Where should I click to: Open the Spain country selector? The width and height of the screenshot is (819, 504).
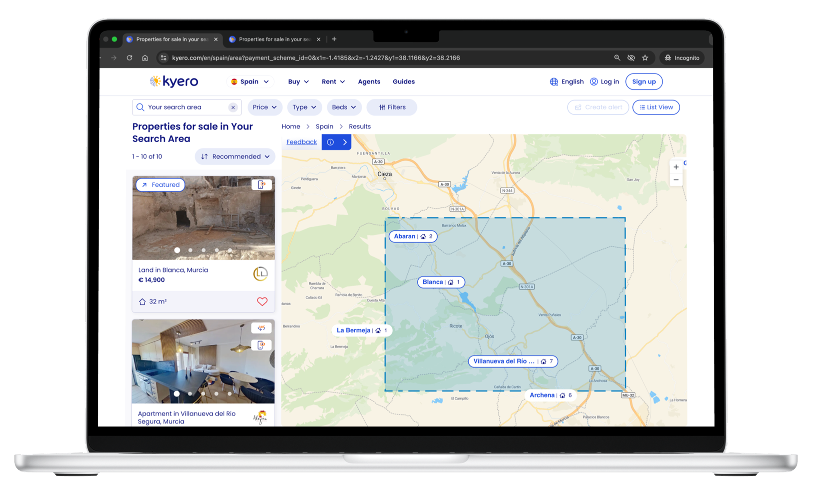(x=250, y=82)
